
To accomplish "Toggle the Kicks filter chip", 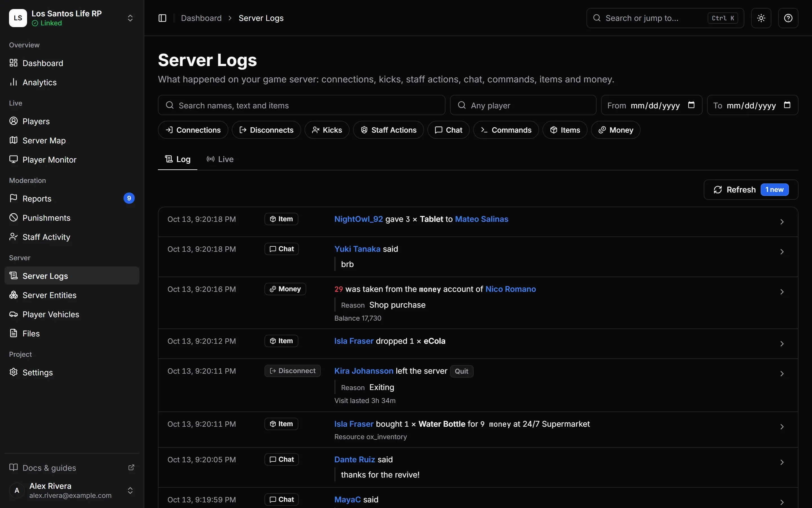I will [327, 130].
